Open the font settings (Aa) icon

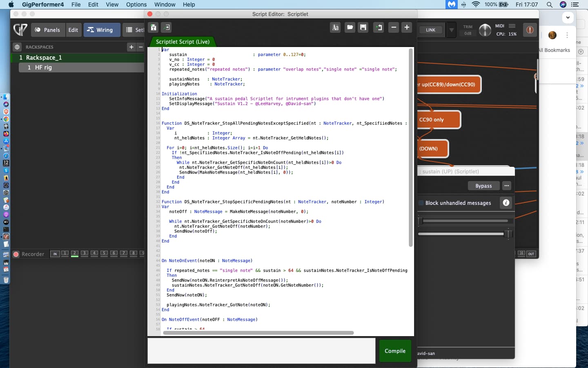point(335,27)
